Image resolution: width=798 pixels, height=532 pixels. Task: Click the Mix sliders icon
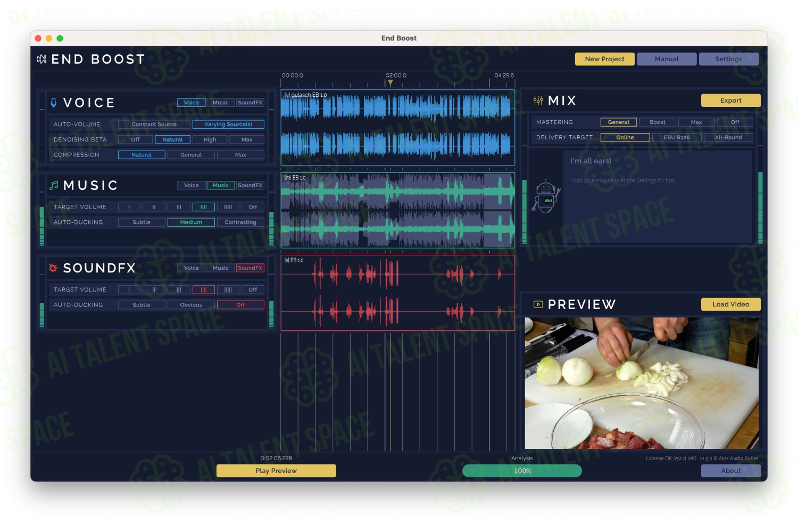coord(538,101)
